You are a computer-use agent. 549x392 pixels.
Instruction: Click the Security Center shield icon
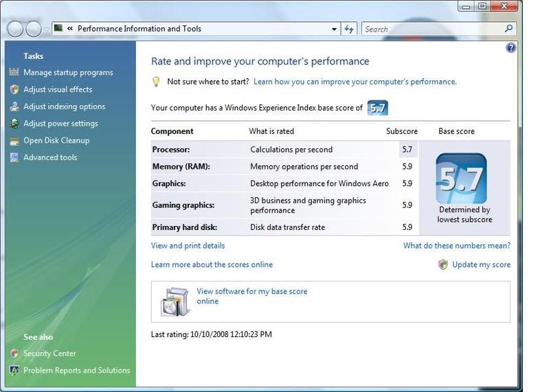(x=14, y=354)
